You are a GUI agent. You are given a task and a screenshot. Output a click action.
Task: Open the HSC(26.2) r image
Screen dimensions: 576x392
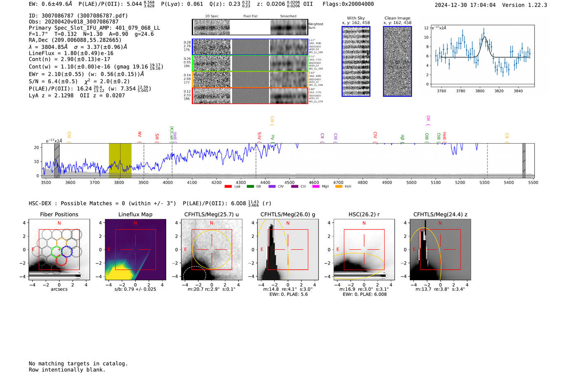point(364,250)
